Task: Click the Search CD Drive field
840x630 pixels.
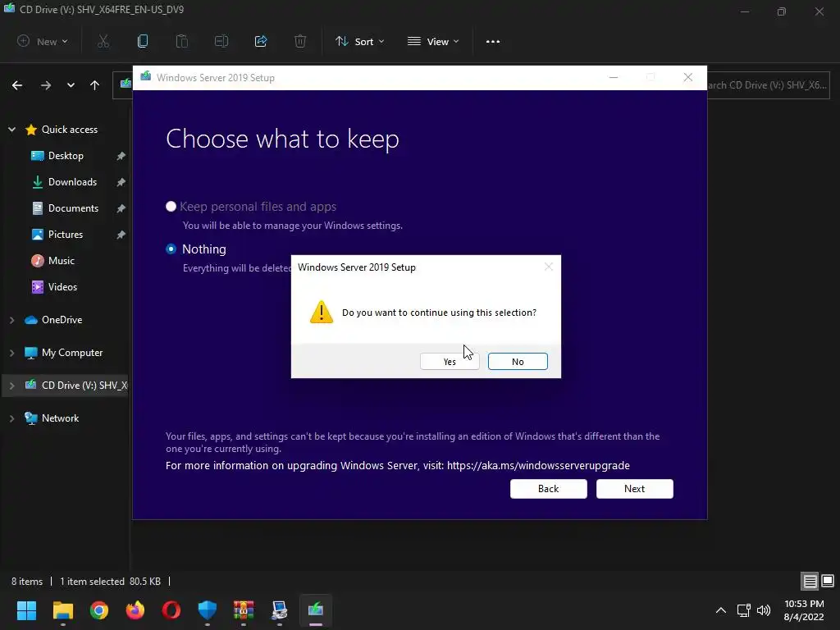Action: point(768,85)
